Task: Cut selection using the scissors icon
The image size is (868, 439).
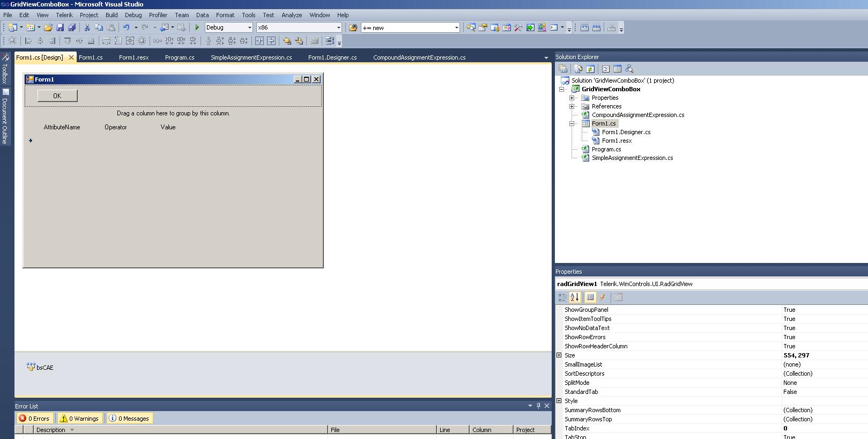Action: tap(87, 27)
